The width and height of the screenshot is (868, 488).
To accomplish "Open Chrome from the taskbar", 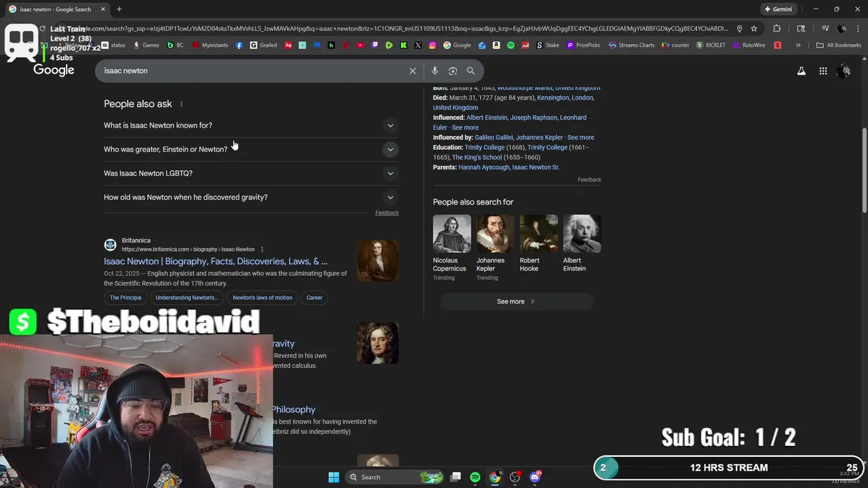I will (x=495, y=477).
